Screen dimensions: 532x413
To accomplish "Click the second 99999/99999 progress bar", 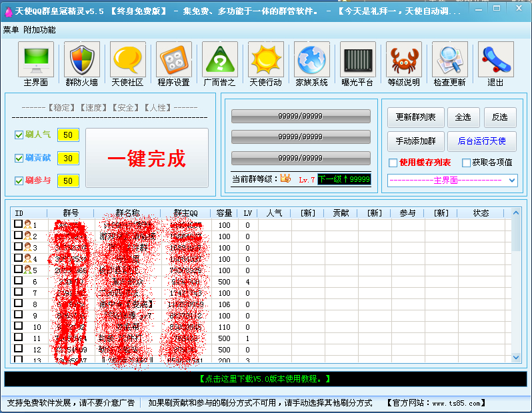I will click(x=301, y=137).
